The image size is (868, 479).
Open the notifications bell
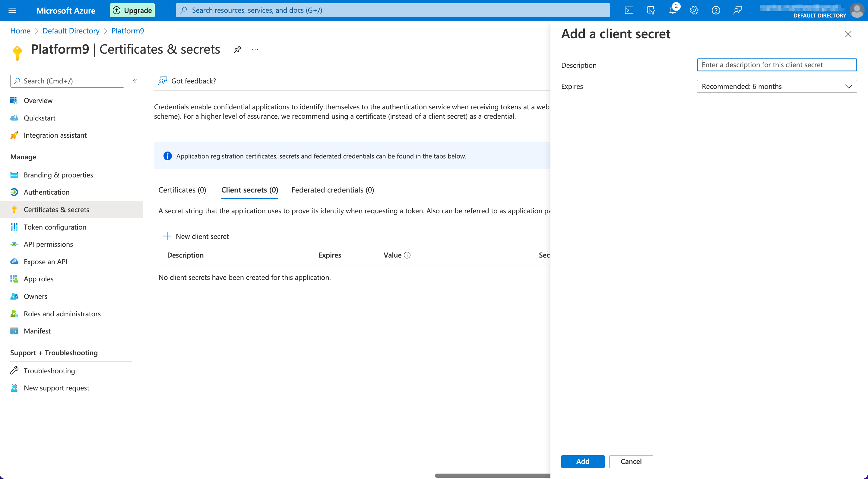pos(672,11)
